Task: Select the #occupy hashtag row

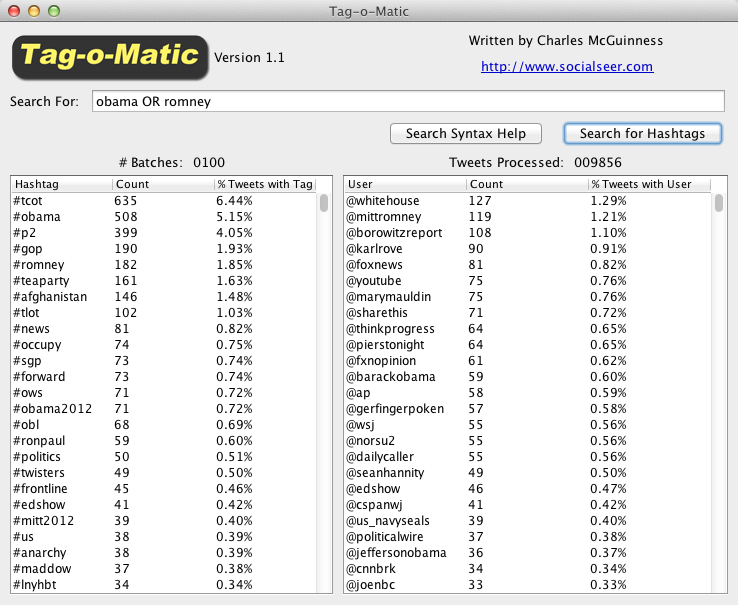Action: (164, 345)
